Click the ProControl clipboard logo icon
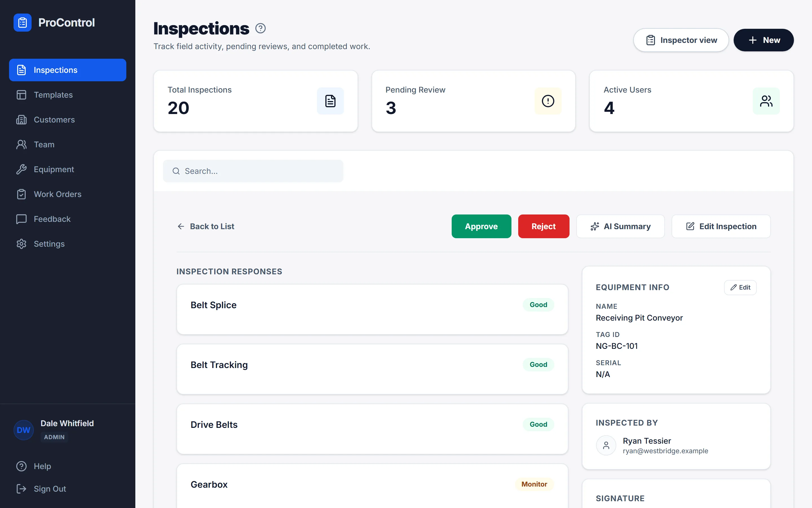Image resolution: width=812 pixels, height=508 pixels. tap(23, 23)
